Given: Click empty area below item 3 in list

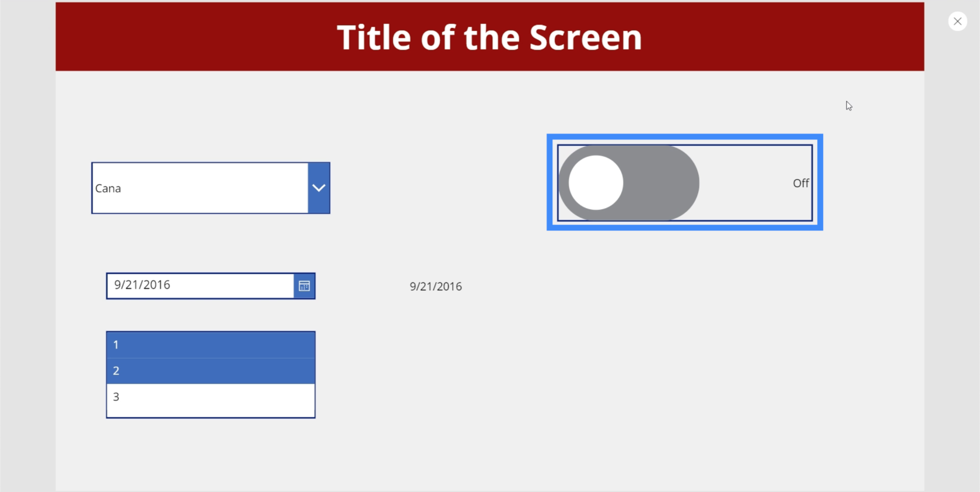Looking at the screenshot, I should coord(211,413).
